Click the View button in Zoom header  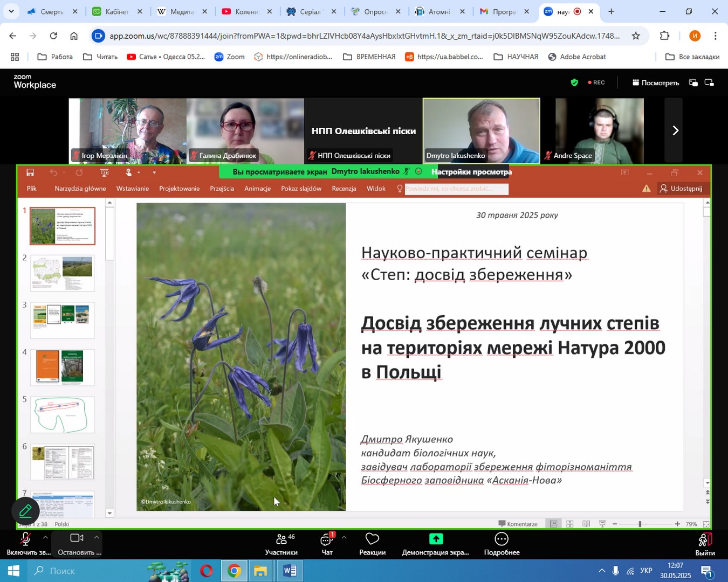[655, 83]
